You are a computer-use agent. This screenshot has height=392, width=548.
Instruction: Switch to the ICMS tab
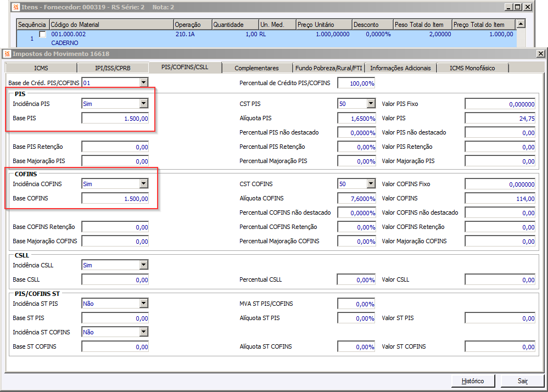(41, 68)
